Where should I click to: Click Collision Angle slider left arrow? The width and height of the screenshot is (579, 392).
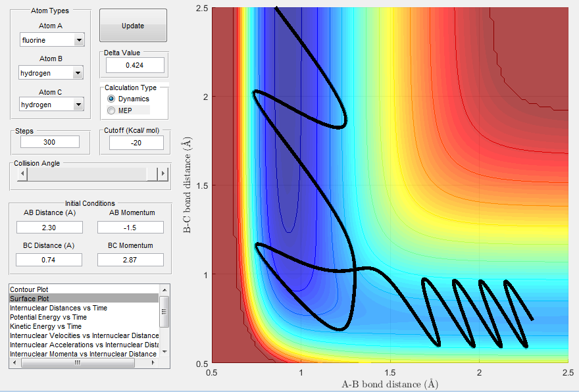pos(22,174)
